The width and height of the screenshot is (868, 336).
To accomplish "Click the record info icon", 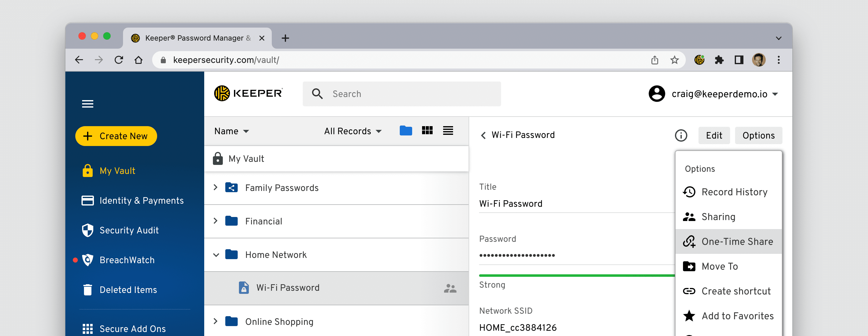I will tap(681, 135).
